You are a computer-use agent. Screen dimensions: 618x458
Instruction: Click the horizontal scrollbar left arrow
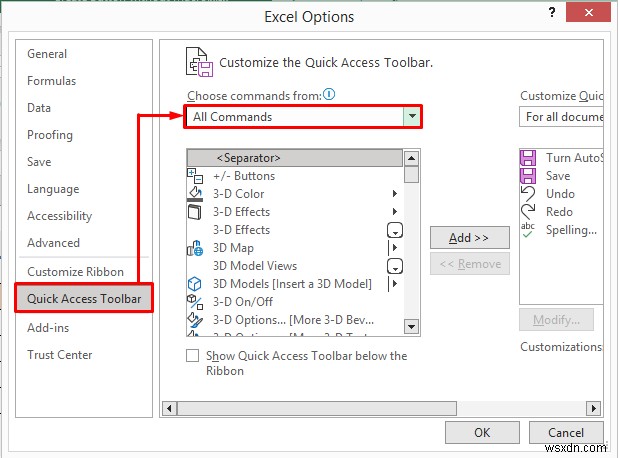169,408
